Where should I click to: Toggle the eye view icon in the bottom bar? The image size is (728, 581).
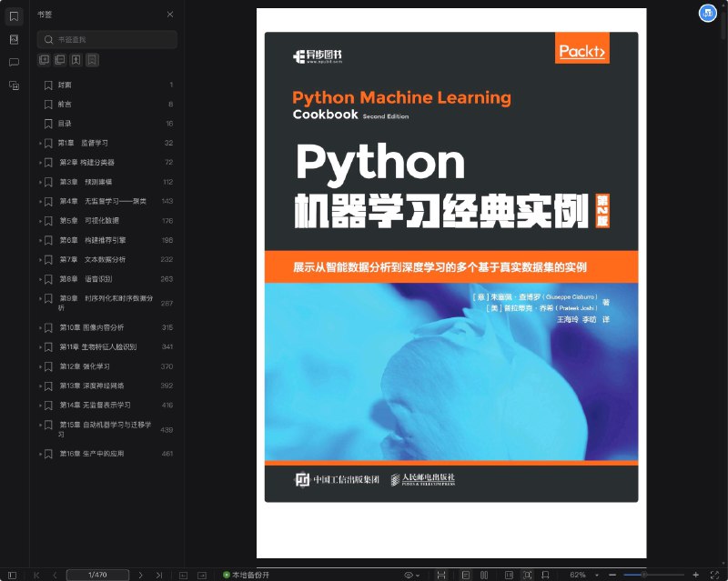pos(408,574)
